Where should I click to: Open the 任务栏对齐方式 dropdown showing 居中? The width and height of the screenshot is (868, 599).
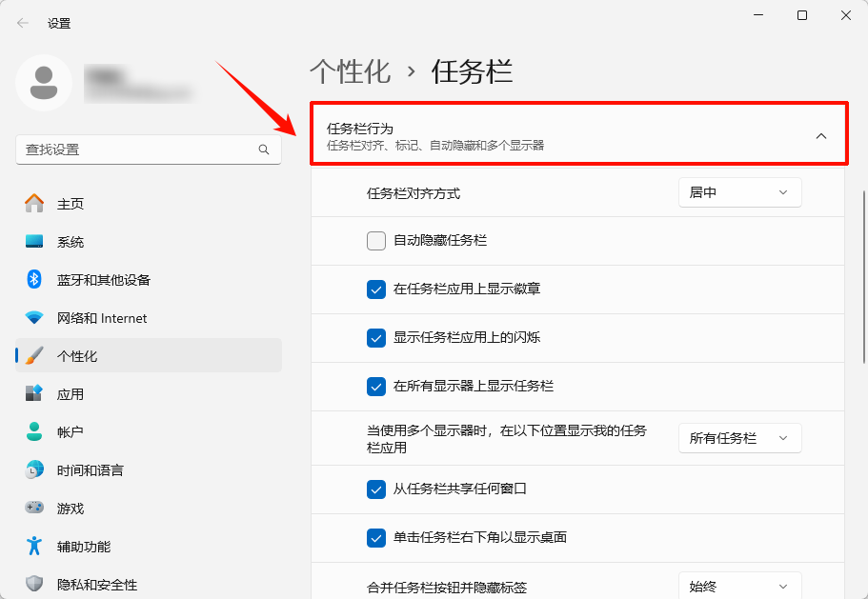tap(739, 191)
